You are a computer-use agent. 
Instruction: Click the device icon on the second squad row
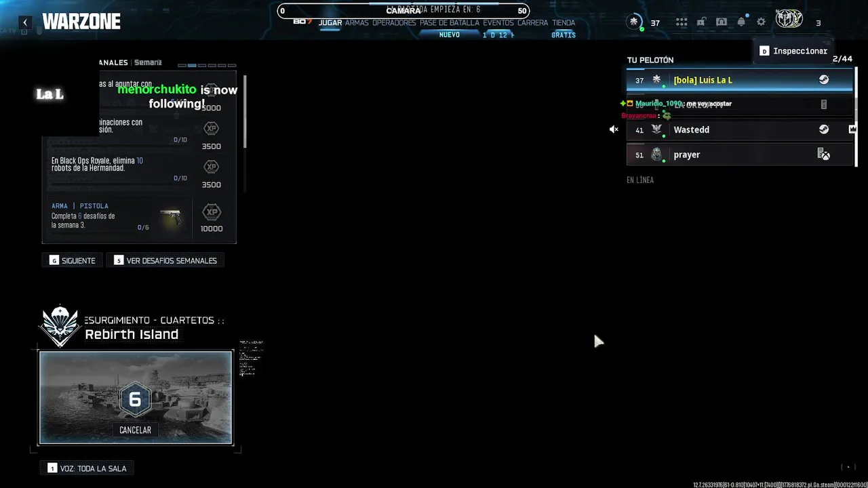(824, 104)
